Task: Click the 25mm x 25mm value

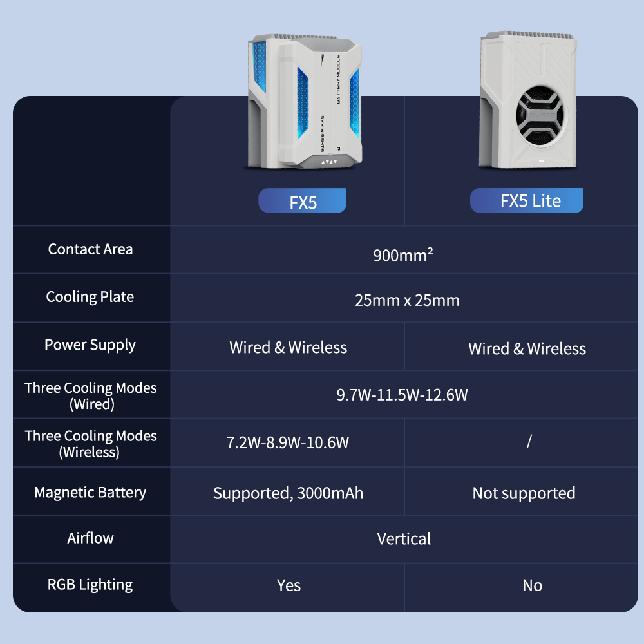Action: (407, 300)
